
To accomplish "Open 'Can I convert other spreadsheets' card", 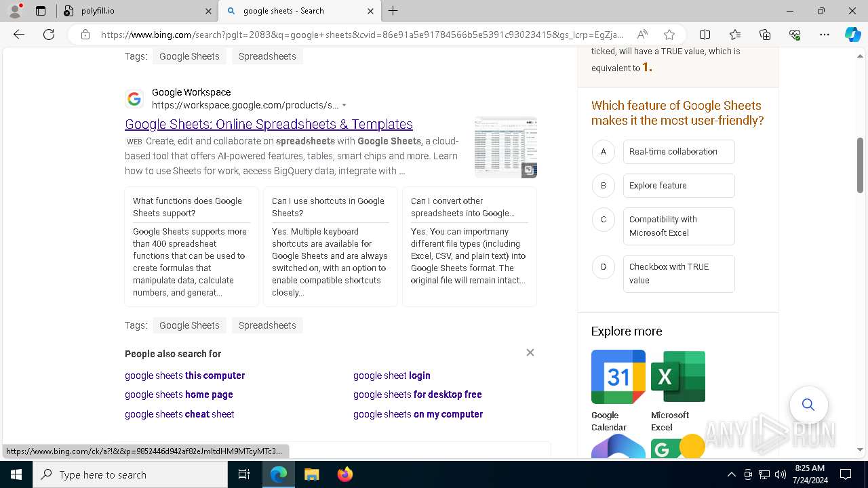I will pyautogui.click(x=469, y=247).
